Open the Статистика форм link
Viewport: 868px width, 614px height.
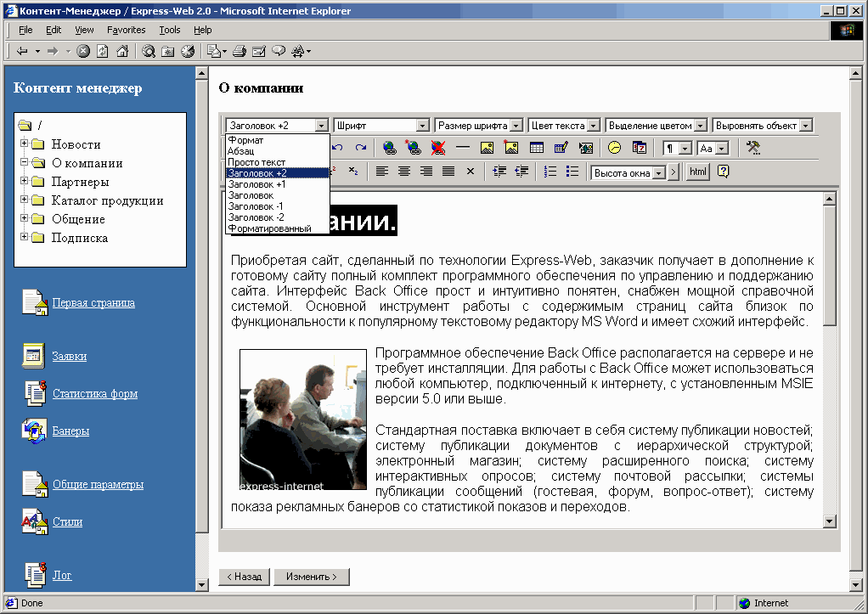coord(95,394)
